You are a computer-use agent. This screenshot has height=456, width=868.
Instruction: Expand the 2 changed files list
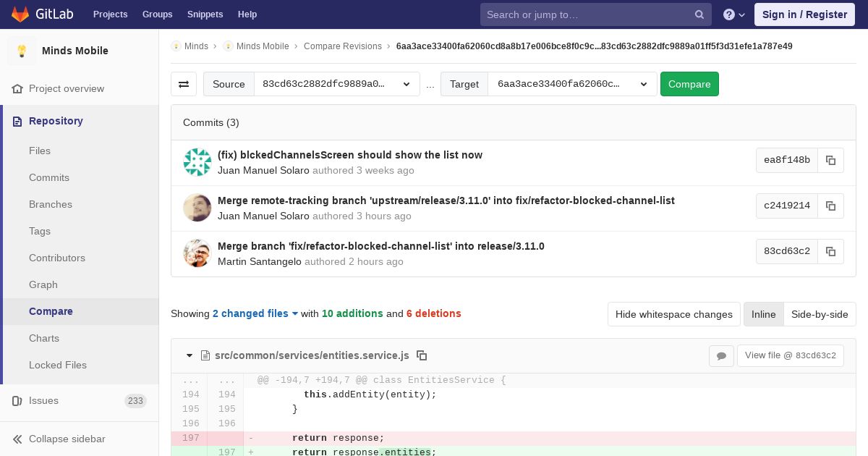tap(255, 313)
